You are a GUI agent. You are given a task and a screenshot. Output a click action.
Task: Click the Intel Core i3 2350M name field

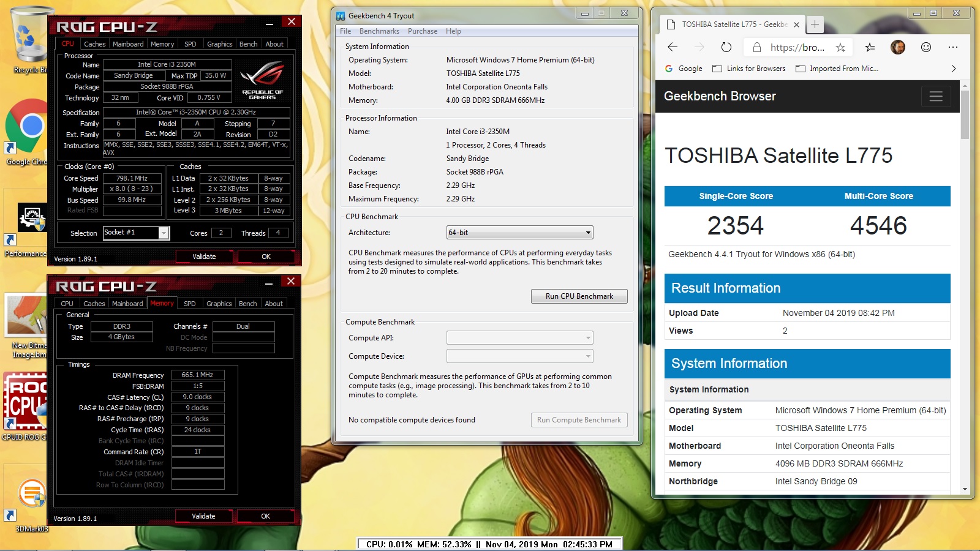(167, 64)
